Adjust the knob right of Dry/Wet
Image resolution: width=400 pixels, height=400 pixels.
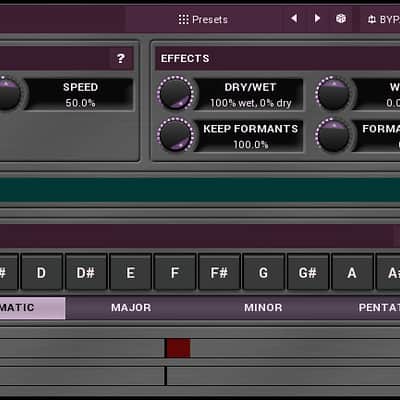(333, 93)
